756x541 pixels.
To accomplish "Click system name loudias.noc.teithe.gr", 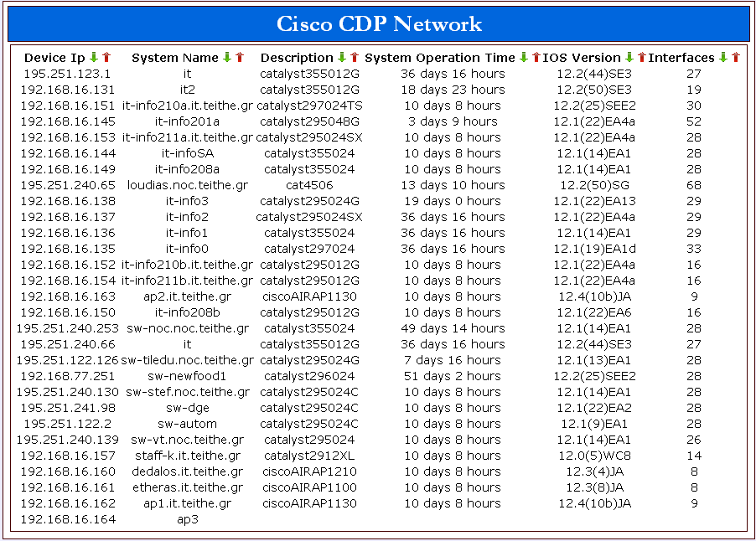I will (x=187, y=185).
